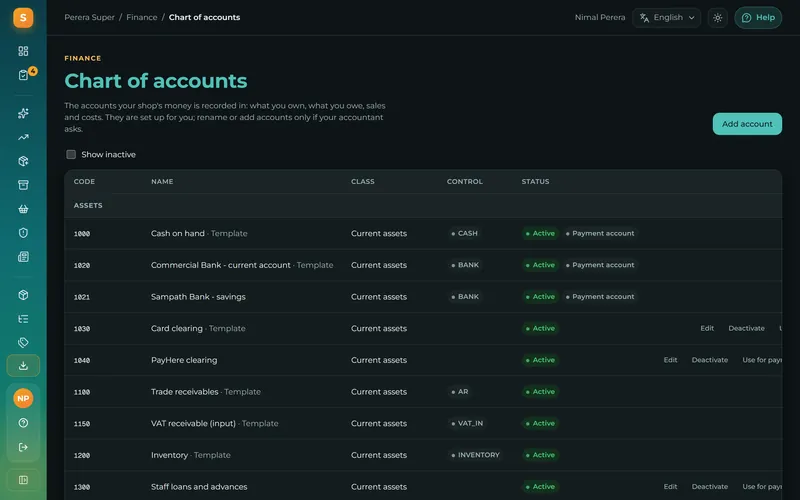Go to Finance breadcrumb
Screen dimensions: 800x500
(x=142, y=17)
